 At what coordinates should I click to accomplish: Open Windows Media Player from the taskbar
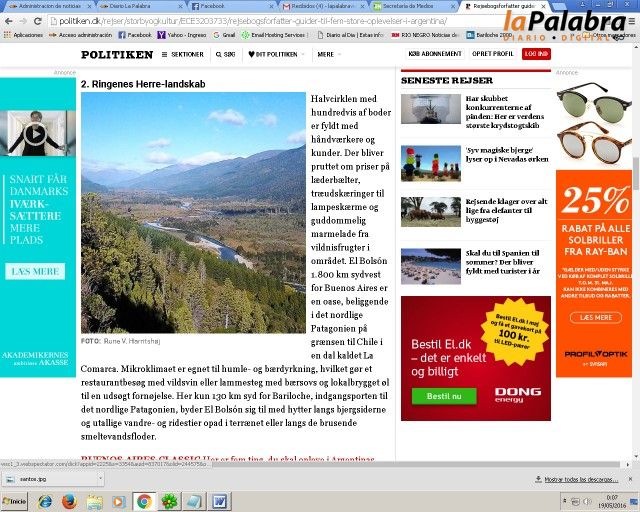click(119, 501)
